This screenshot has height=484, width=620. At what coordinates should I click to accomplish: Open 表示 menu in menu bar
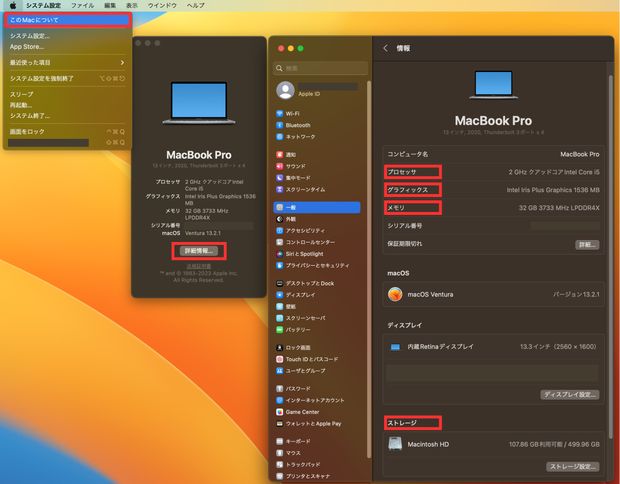click(132, 5)
